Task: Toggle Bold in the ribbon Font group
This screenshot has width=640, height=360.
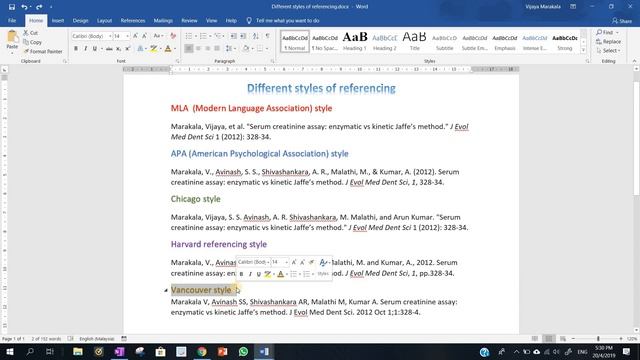Action: click(76, 49)
